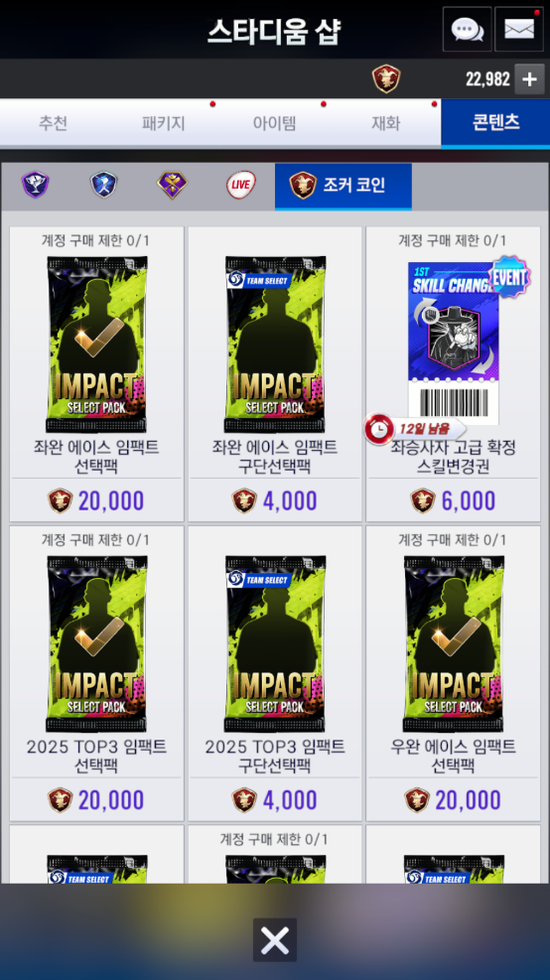Open the 2025 TOP3 임팩트 선택팩 pack image

tap(96, 643)
